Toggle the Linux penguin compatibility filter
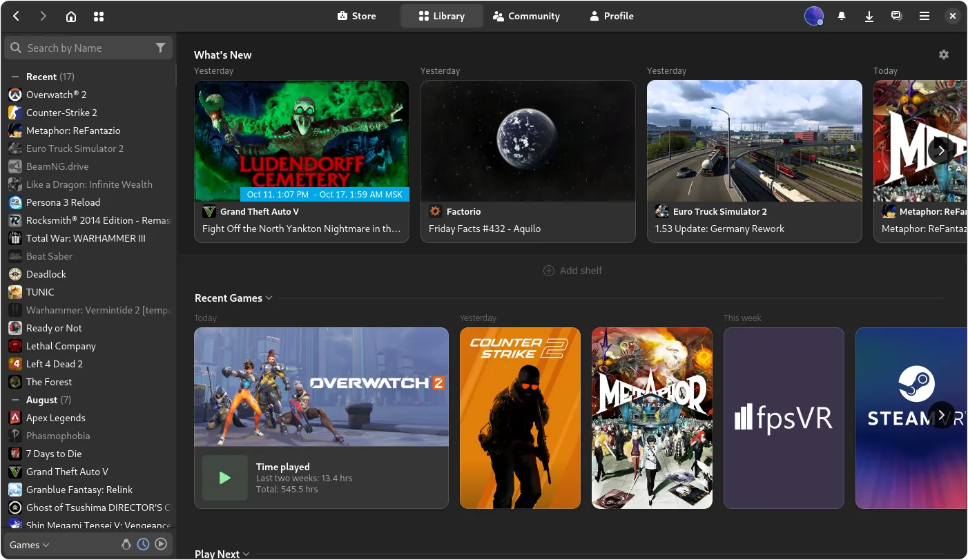The width and height of the screenshot is (968, 560). click(x=126, y=544)
